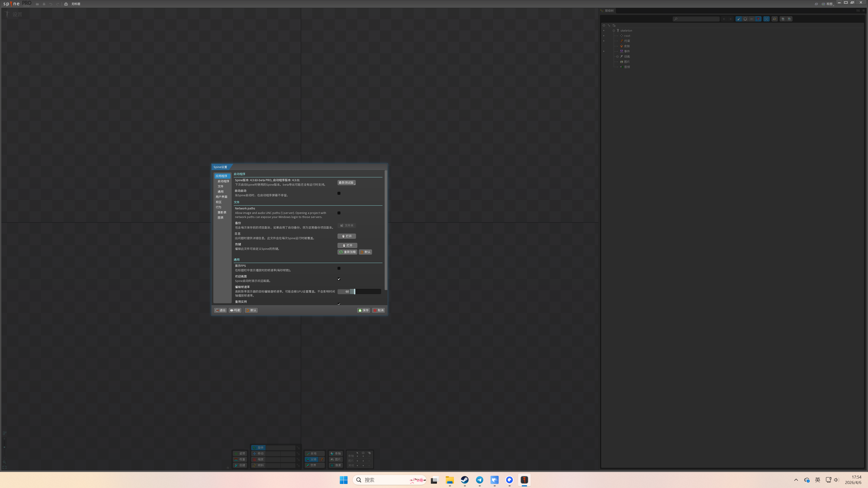
Task: Enable the 自动启动 checkbox
Action: (339, 193)
